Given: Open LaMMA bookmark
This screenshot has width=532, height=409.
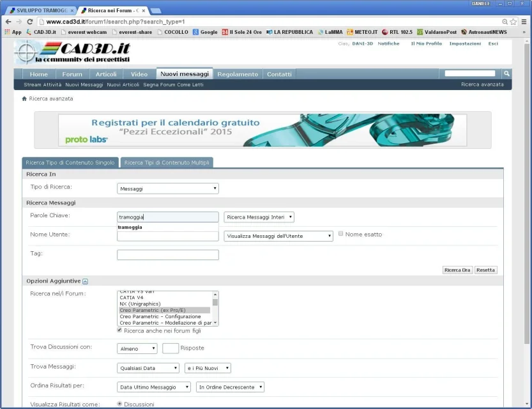Looking at the screenshot, I should click(330, 32).
